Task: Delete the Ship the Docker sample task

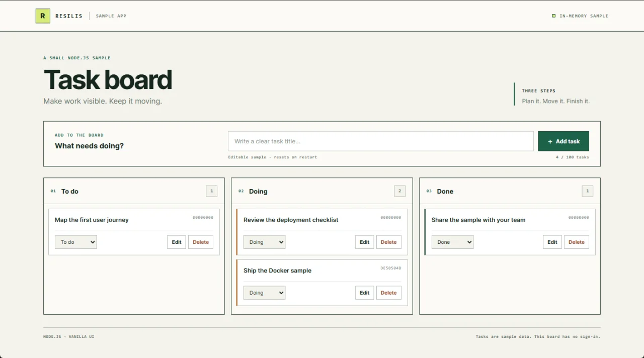Action: point(389,293)
